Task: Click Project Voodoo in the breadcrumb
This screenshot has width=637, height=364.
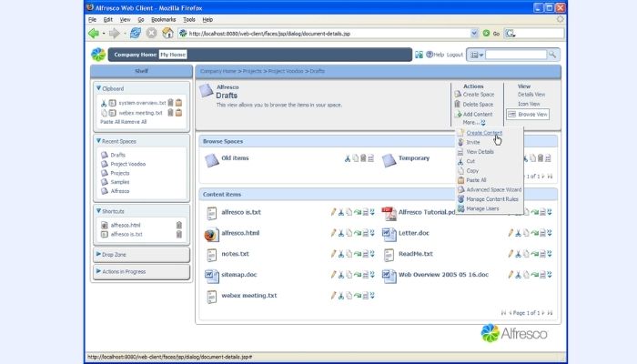Action: [x=285, y=71]
